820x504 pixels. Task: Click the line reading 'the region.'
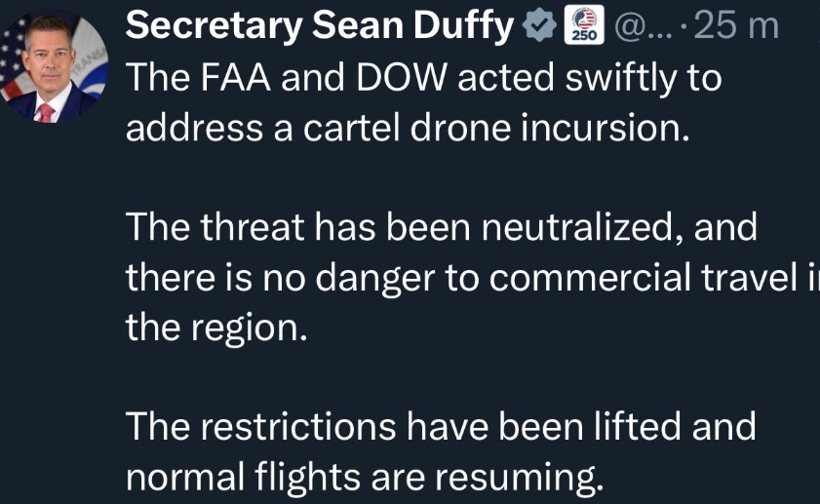(x=216, y=329)
